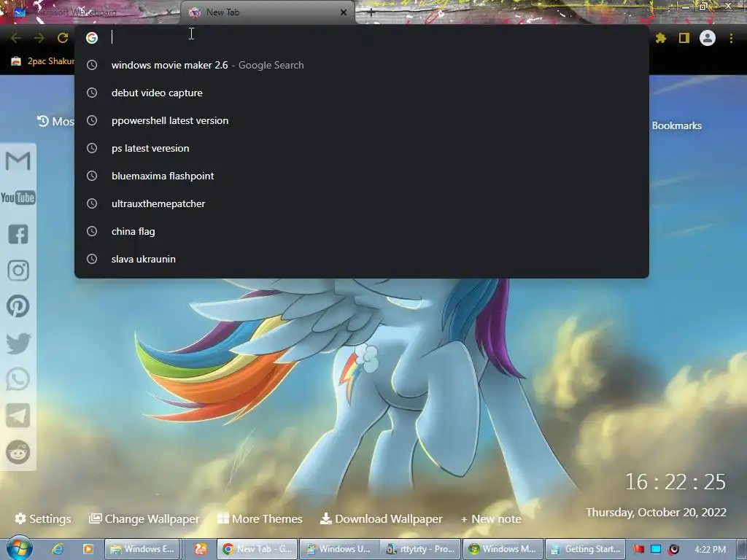The width and height of the screenshot is (747, 560).
Task: Select 'china flag' suggestion
Action: [362, 231]
